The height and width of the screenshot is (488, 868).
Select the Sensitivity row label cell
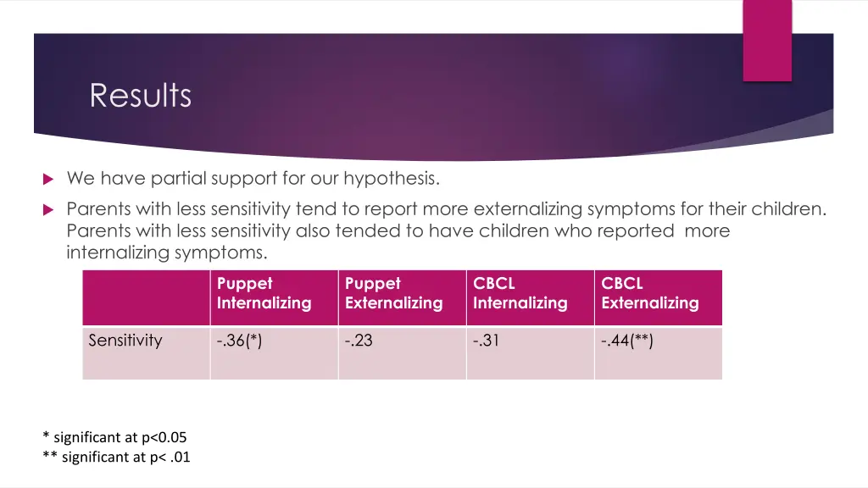[x=146, y=353]
